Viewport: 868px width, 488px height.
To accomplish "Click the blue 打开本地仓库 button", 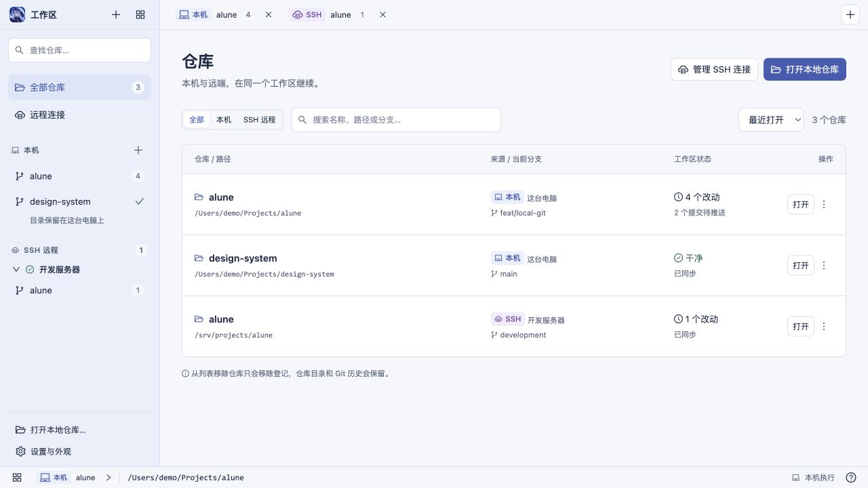I will pyautogui.click(x=805, y=69).
